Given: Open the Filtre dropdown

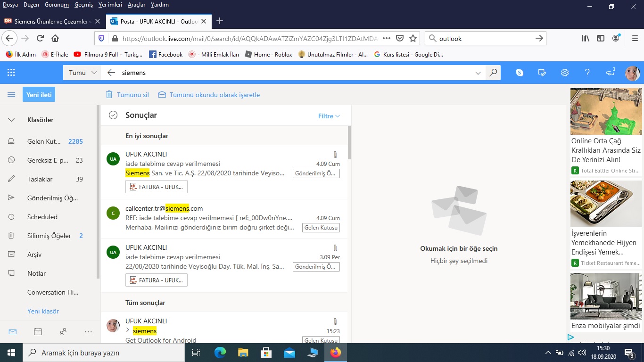Looking at the screenshot, I should pos(329,116).
